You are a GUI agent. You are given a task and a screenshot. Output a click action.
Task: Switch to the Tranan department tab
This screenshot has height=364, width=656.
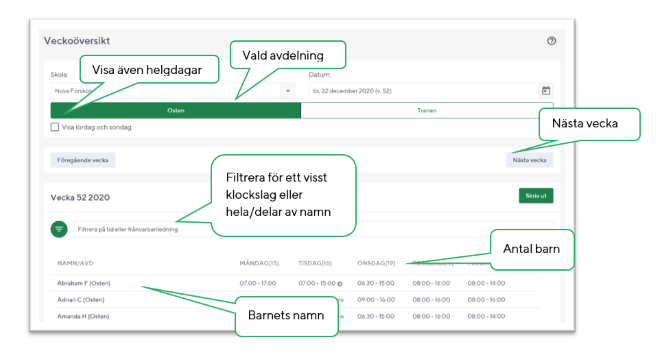tap(427, 110)
